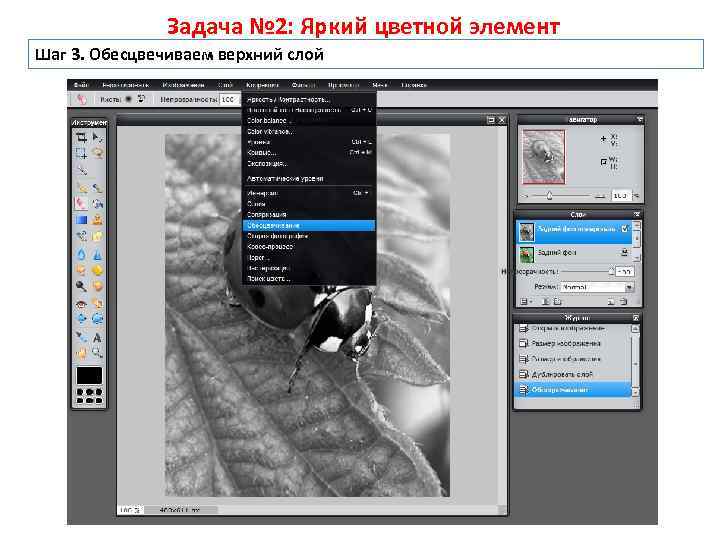Open the Слой menu

(x=225, y=84)
